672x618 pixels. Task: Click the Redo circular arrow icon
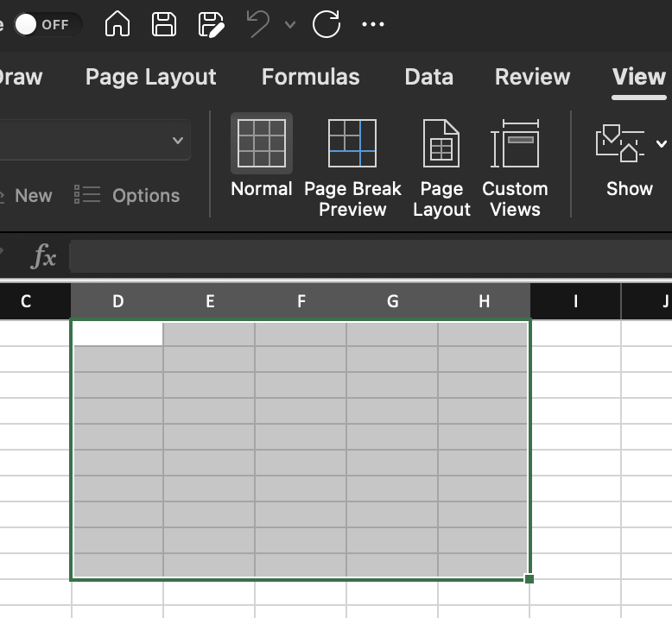[x=326, y=24]
